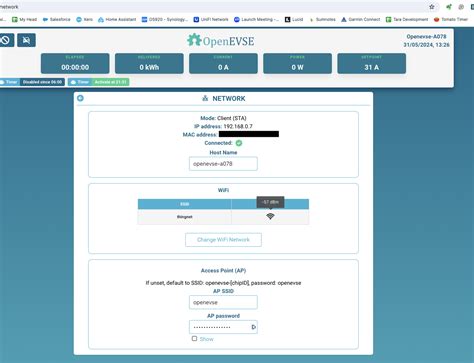Open the Sumnotes bookmark
The height and width of the screenshot is (363, 474).
point(322,19)
